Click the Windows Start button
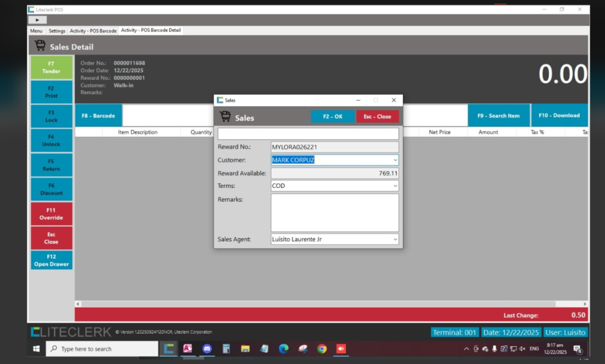Viewport: 605px width, 364px height. pyautogui.click(x=36, y=349)
